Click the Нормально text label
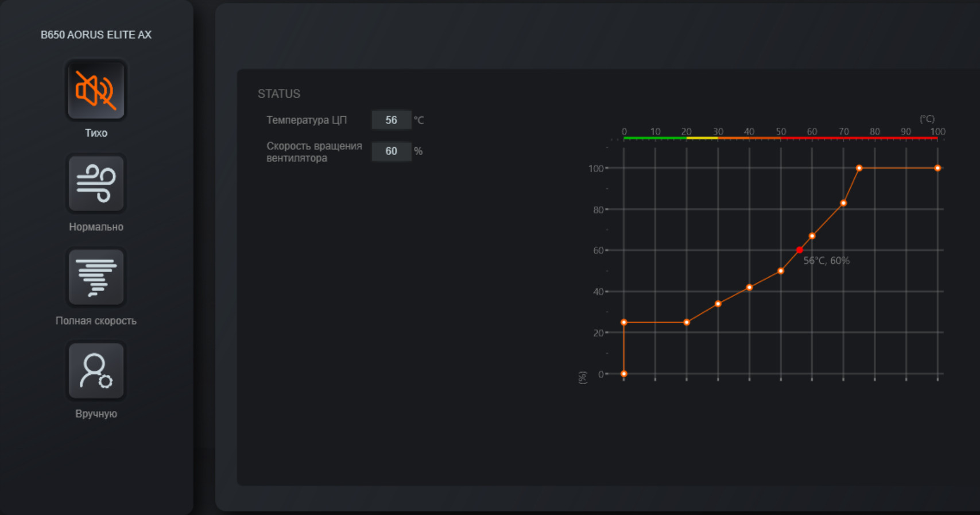The image size is (980, 515). pyautogui.click(x=96, y=227)
